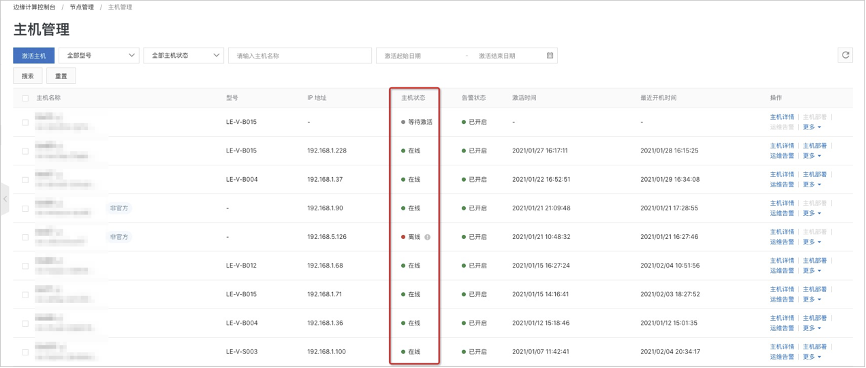Image resolution: width=866 pixels, height=368 pixels.
Task: Open 更多 menu for host 192.168.1.68
Action: 812,271
